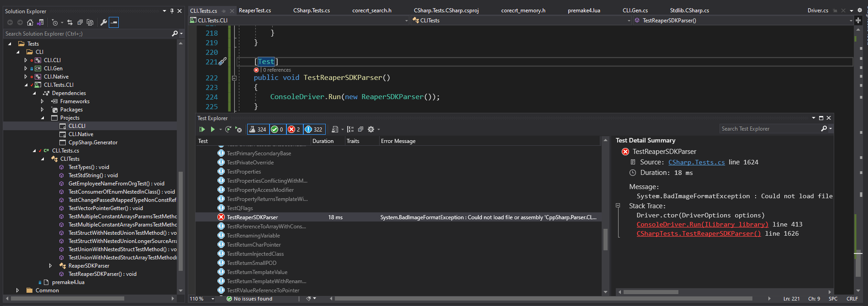Open the CSharp.Tests.cs source link
This screenshot has width=868, height=306.
tap(696, 162)
